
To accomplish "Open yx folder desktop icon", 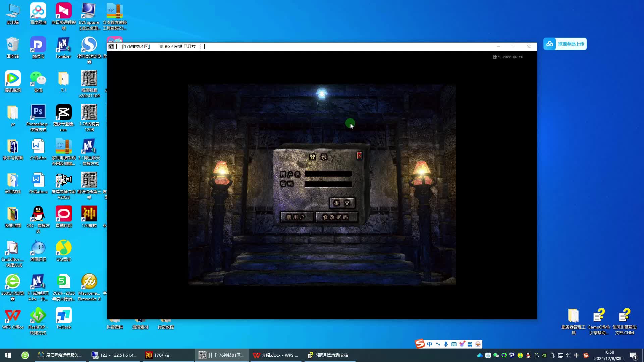I will (x=13, y=116).
